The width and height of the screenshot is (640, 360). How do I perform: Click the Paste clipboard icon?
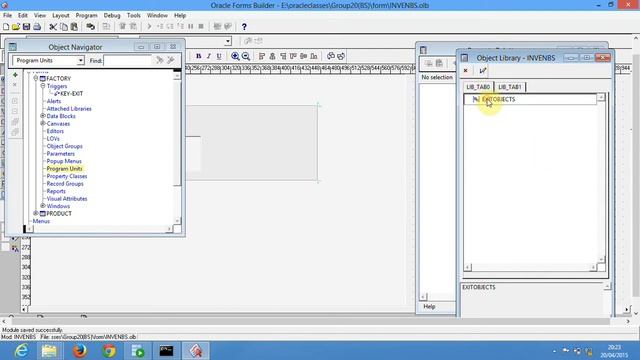point(74,27)
